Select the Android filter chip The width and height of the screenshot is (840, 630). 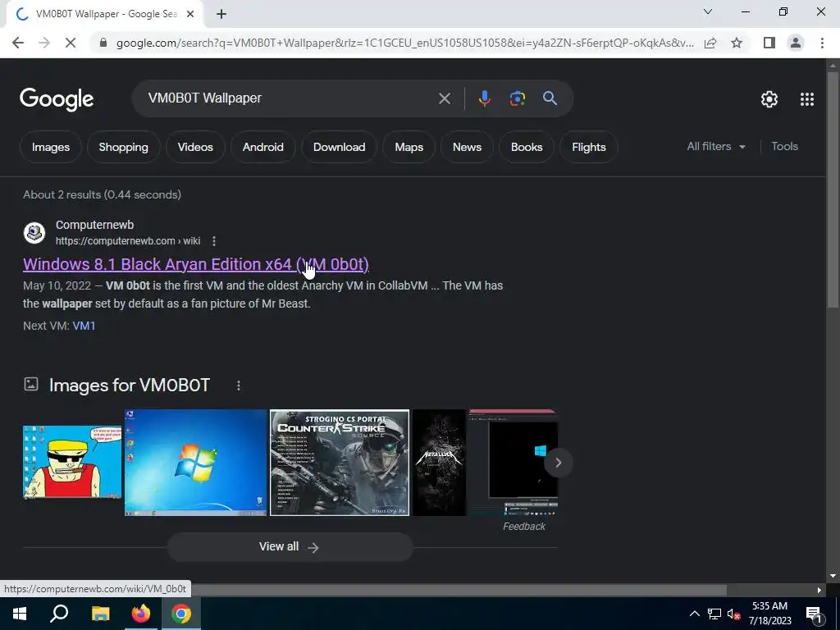(x=263, y=148)
